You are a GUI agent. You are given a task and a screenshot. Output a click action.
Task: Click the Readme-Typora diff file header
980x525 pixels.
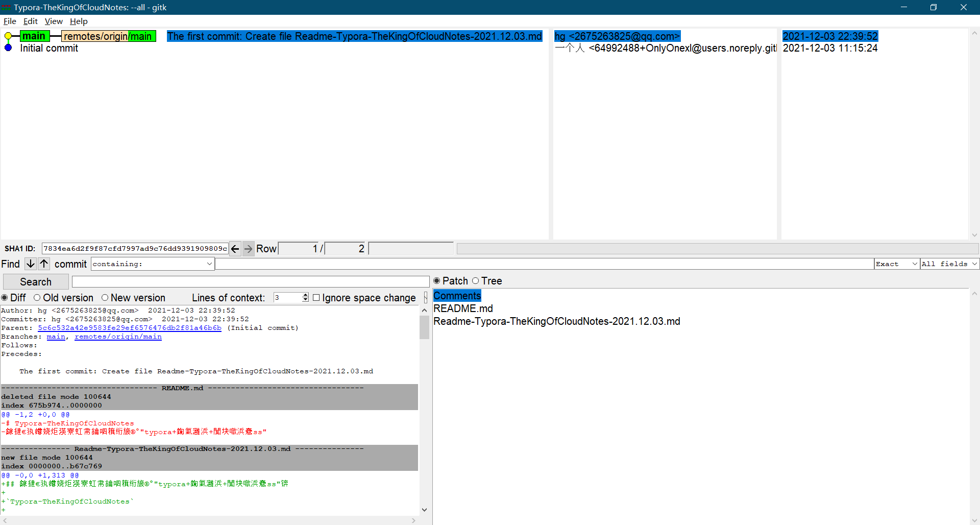209,449
